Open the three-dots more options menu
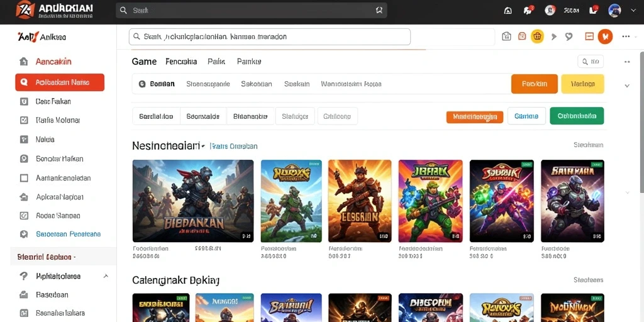Viewport: 644px width, 322px height. tap(626, 36)
